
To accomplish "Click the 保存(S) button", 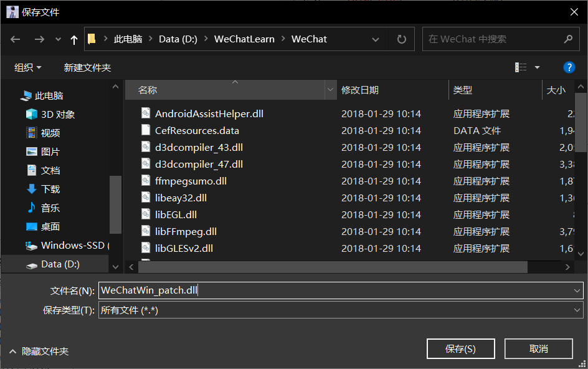I will pos(460,349).
